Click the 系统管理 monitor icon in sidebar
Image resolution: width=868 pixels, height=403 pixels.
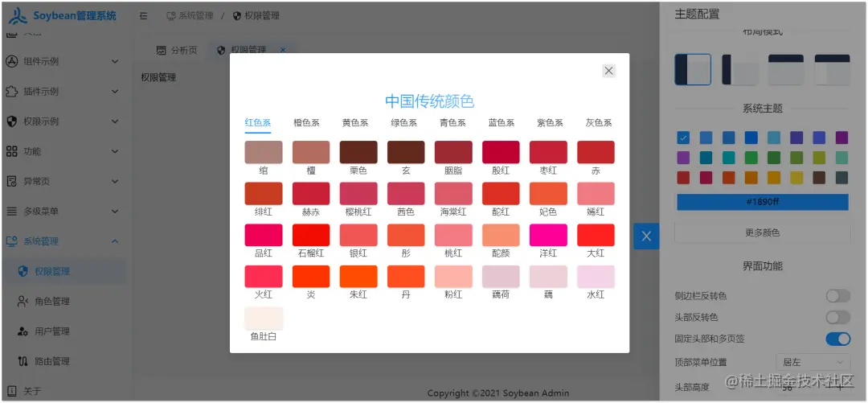pyautogui.click(x=11, y=241)
